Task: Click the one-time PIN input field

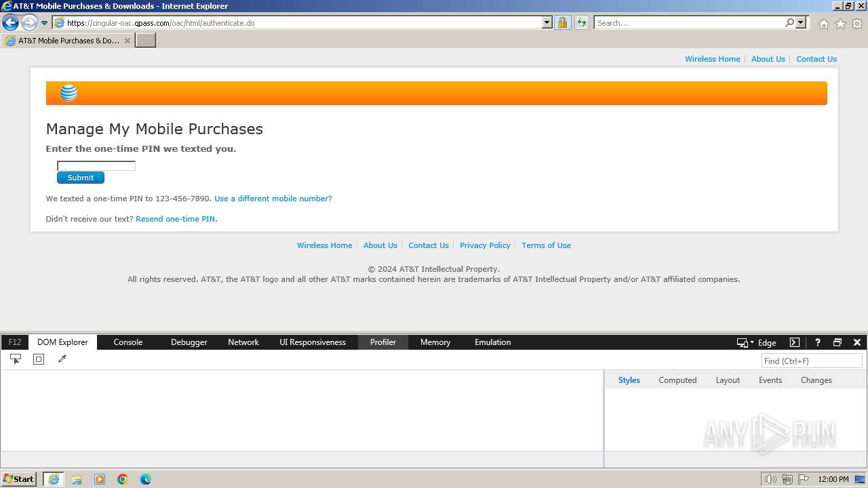Action: (96, 165)
